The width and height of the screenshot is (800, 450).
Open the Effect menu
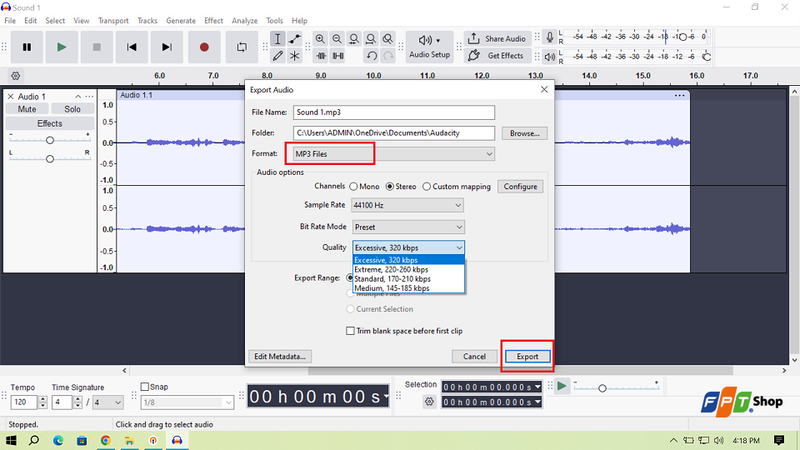[213, 21]
